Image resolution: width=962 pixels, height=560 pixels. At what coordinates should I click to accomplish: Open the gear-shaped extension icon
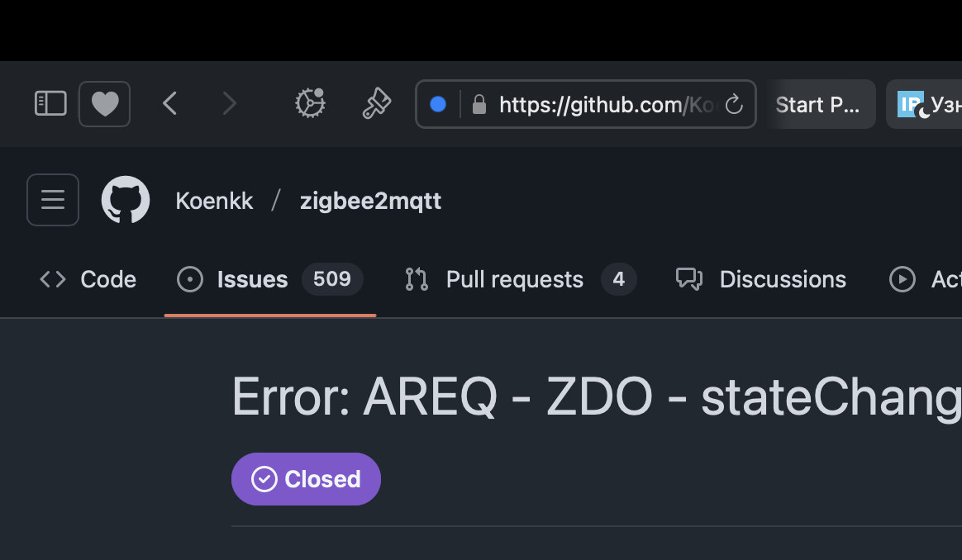pyautogui.click(x=310, y=104)
